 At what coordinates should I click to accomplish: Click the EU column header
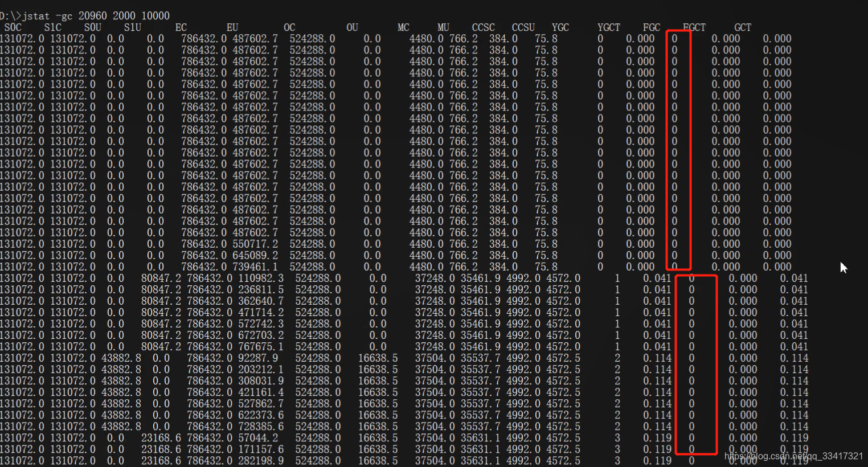pyautogui.click(x=232, y=27)
